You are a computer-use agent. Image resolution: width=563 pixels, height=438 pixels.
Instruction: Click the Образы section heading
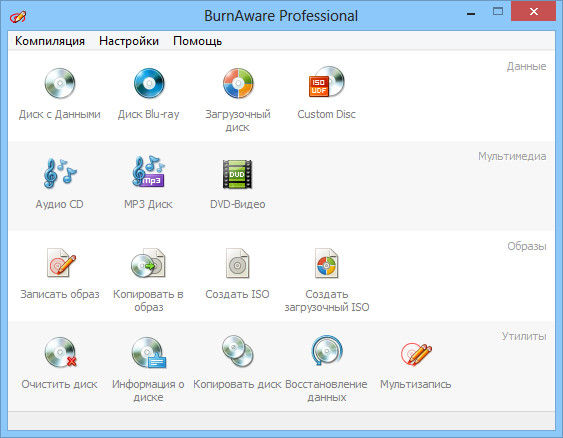pos(527,246)
